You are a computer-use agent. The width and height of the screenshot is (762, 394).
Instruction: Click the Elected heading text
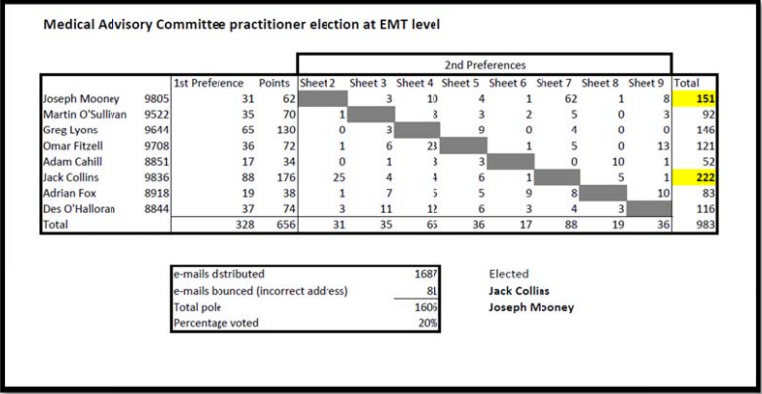click(508, 274)
